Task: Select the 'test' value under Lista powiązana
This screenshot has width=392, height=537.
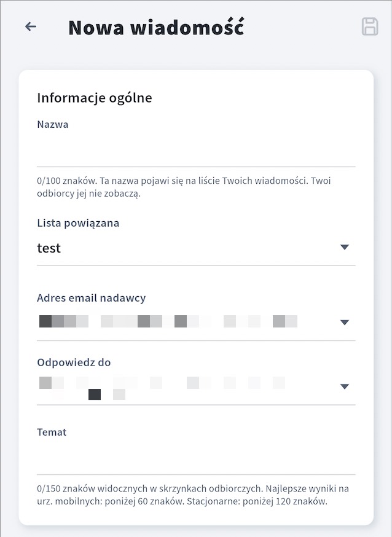Action: tap(49, 248)
